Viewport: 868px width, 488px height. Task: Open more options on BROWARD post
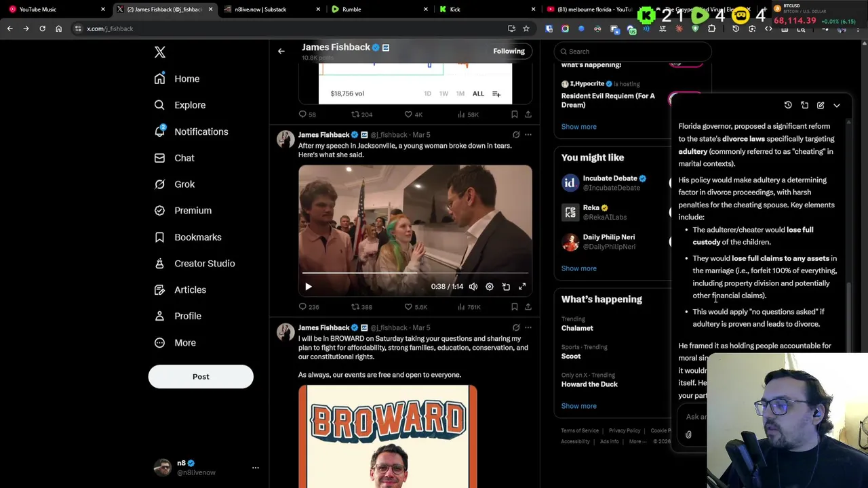(528, 327)
